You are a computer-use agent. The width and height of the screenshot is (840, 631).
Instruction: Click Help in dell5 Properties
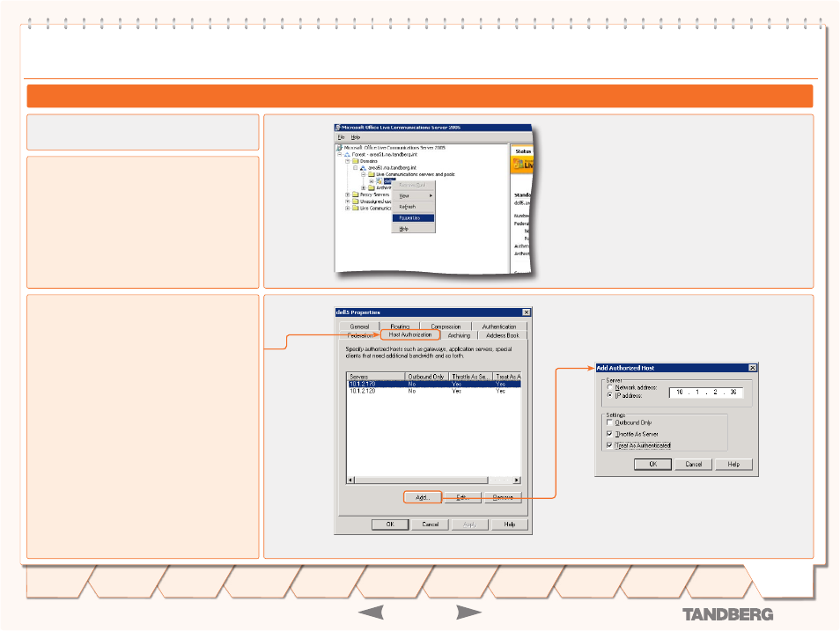(x=510, y=525)
